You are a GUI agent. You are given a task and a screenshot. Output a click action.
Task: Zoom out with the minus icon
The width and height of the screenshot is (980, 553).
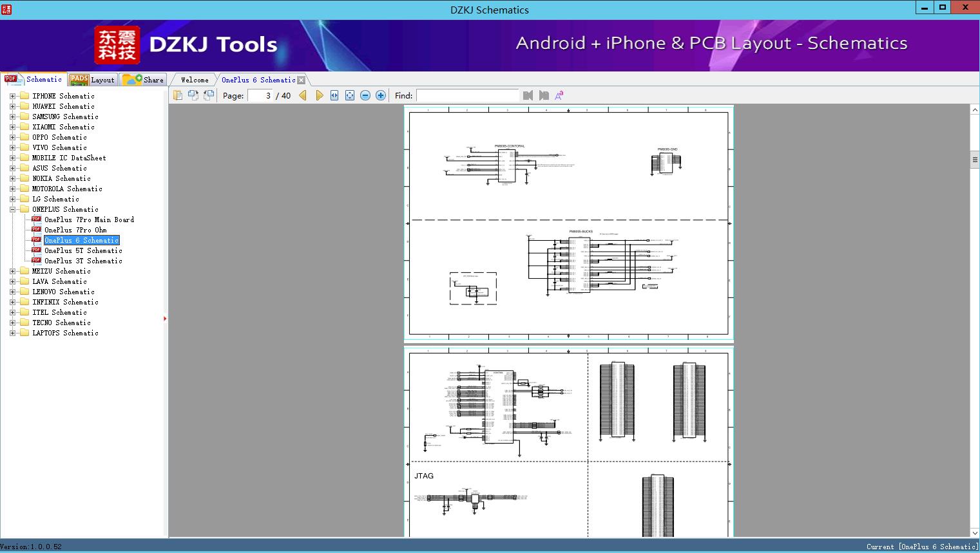(365, 95)
